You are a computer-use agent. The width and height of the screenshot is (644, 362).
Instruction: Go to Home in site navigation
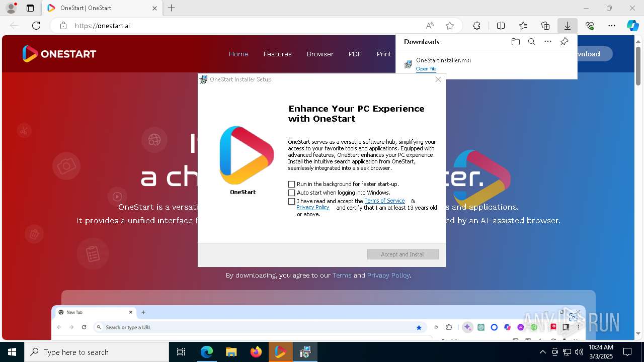[238, 54]
